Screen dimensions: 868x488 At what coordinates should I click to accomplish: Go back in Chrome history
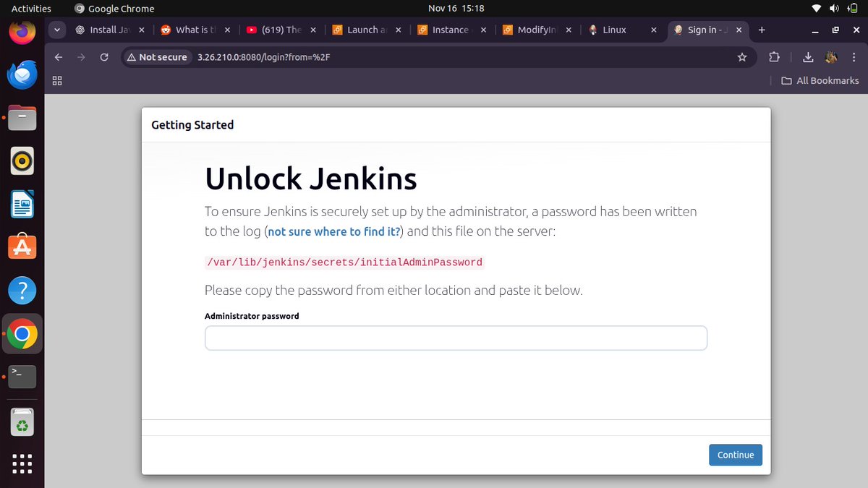click(59, 57)
